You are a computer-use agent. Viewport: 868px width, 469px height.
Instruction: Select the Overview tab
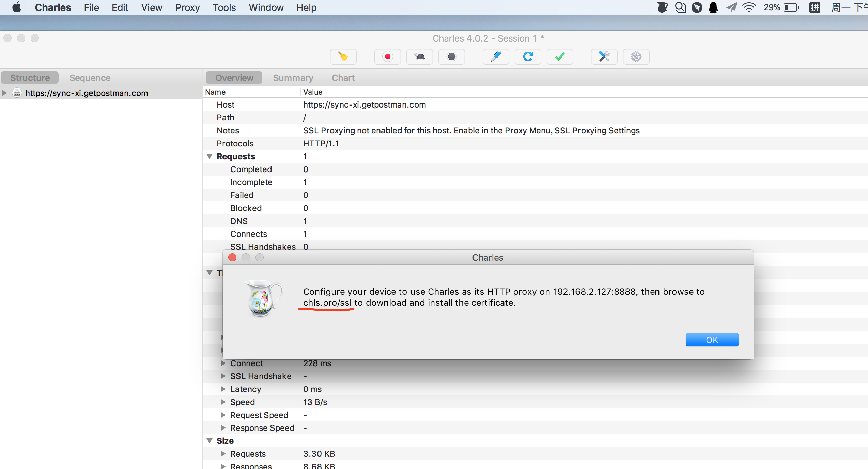click(234, 78)
